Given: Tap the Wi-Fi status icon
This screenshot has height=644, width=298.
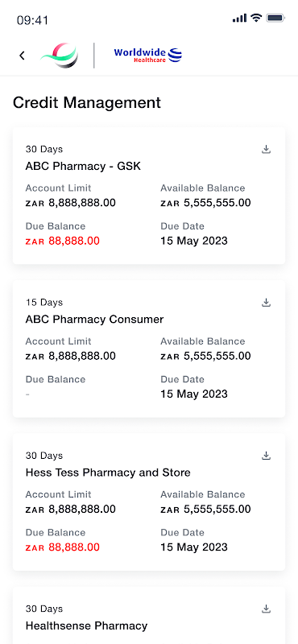Looking at the screenshot, I should tap(256, 18).
